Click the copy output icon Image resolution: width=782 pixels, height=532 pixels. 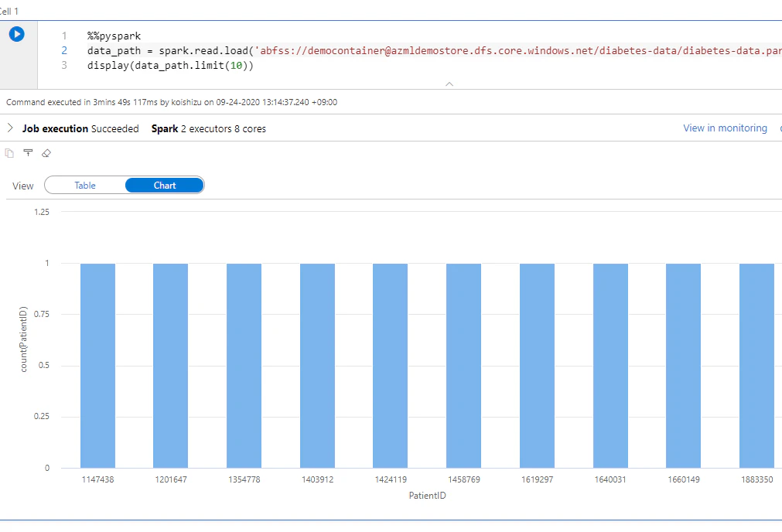[x=9, y=153]
